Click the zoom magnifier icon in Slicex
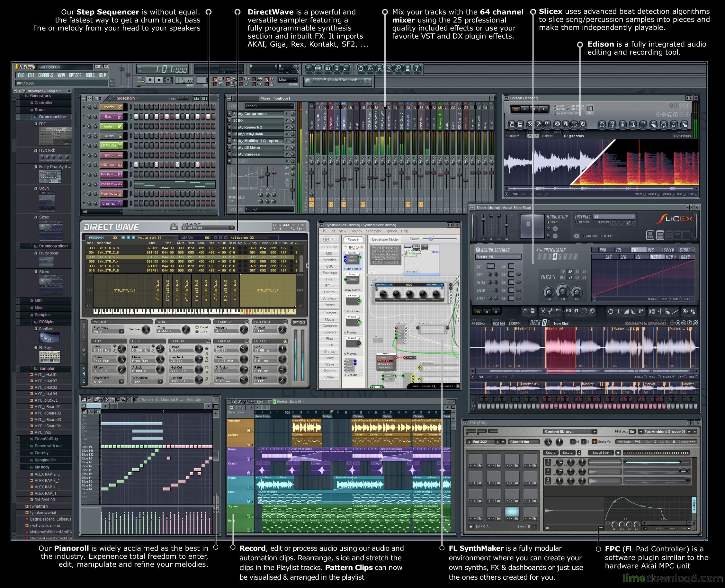This screenshot has height=588, width=725. (x=592, y=311)
